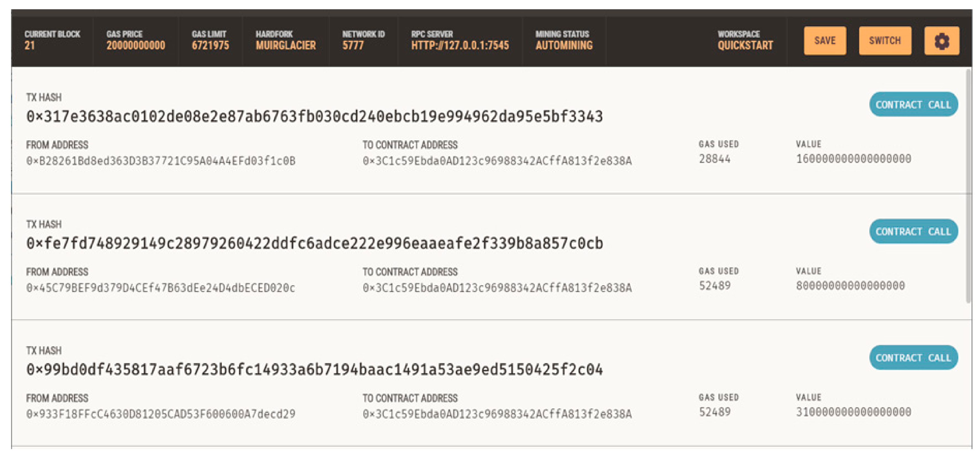Click the QUICKSTART workspace name
The height and width of the screenshot is (452, 980).
click(745, 46)
